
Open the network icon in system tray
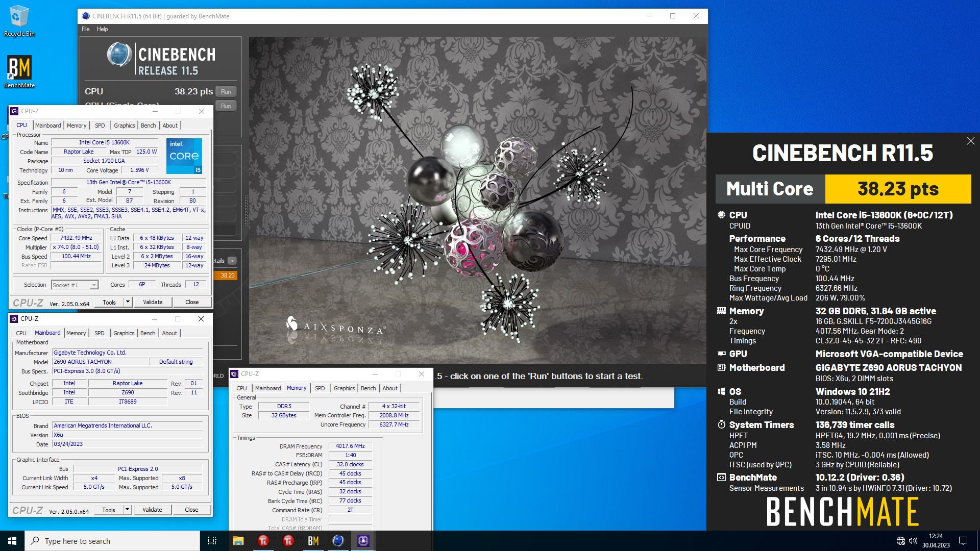(901, 541)
